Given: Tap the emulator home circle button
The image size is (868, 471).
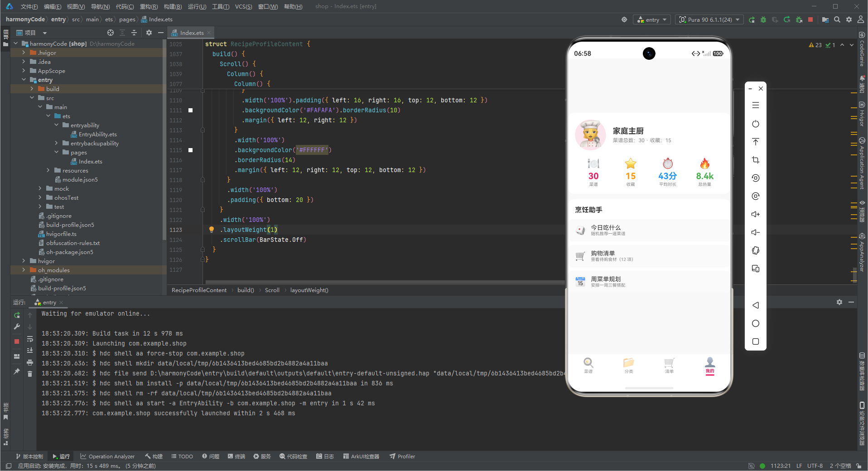Looking at the screenshot, I should click(x=756, y=323).
